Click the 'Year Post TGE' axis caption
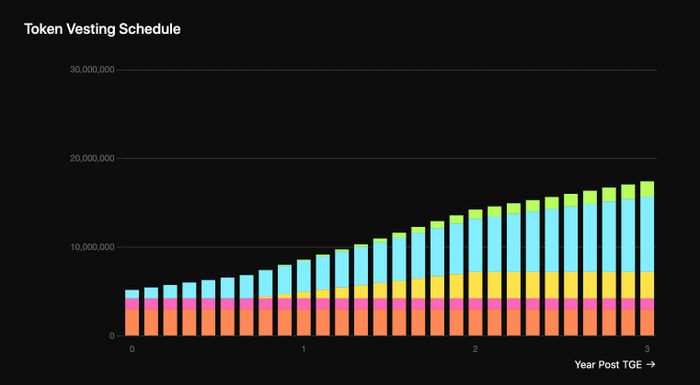This screenshot has width=700, height=385. (608, 365)
